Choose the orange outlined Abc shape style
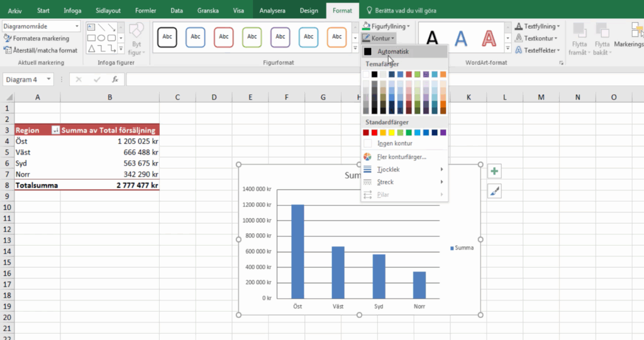The height and width of the screenshot is (340, 644). click(x=337, y=37)
